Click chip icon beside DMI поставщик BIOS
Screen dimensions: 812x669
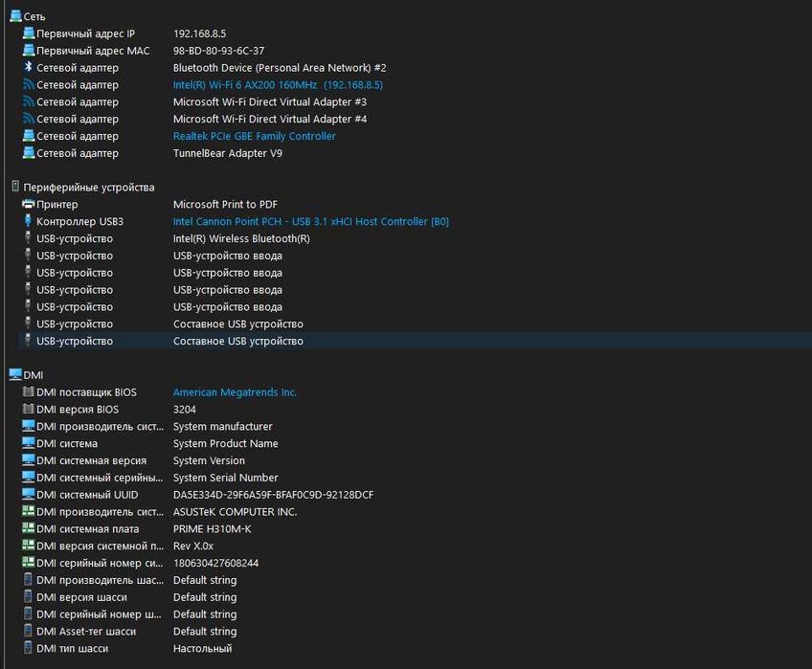click(x=29, y=392)
